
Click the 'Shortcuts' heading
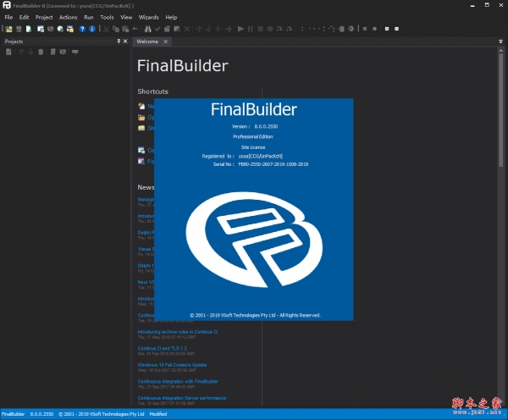[152, 91]
